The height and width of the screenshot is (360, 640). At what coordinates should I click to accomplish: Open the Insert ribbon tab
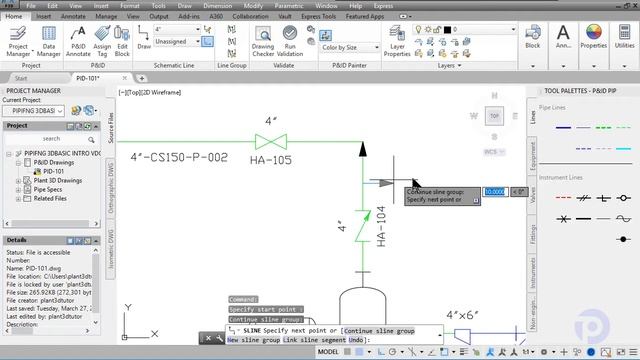44,16
